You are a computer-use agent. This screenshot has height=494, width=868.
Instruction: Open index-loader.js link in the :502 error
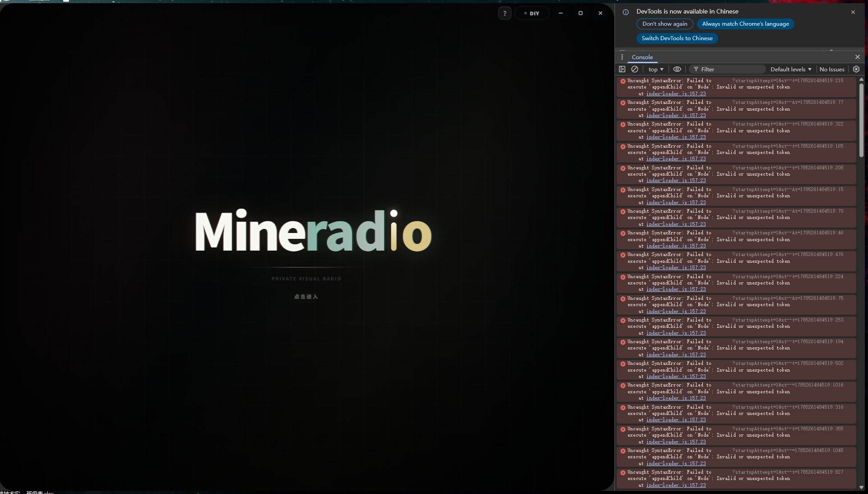[x=676, y=377]
